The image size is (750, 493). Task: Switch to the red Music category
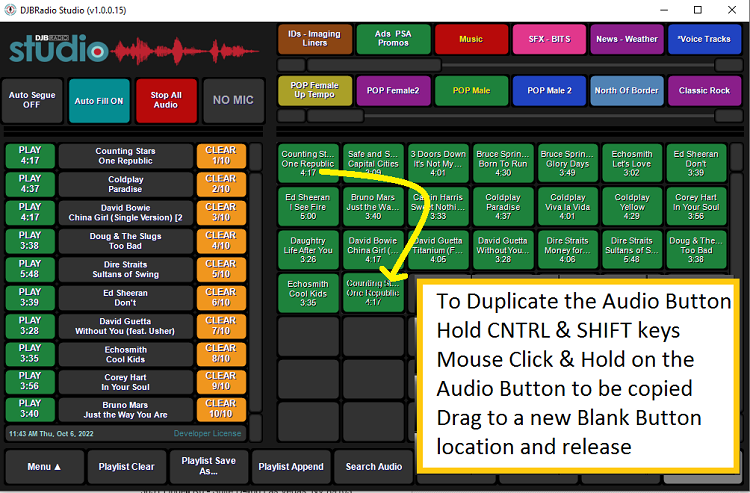tap(471, 39)
